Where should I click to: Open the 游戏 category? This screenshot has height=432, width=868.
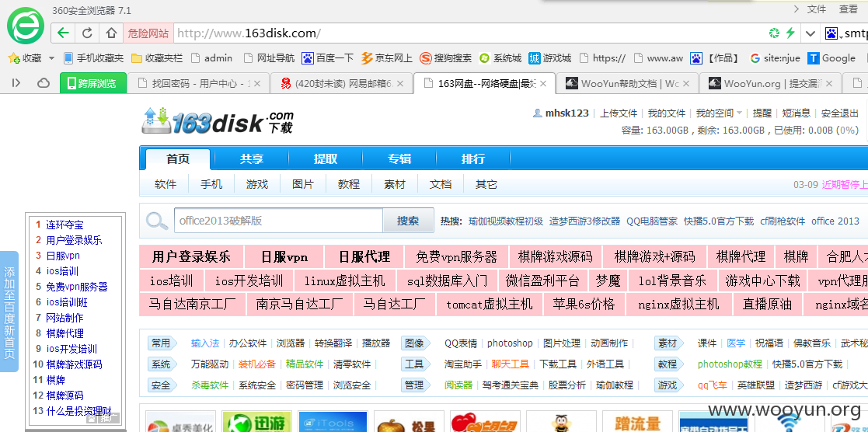coord(257,184)
